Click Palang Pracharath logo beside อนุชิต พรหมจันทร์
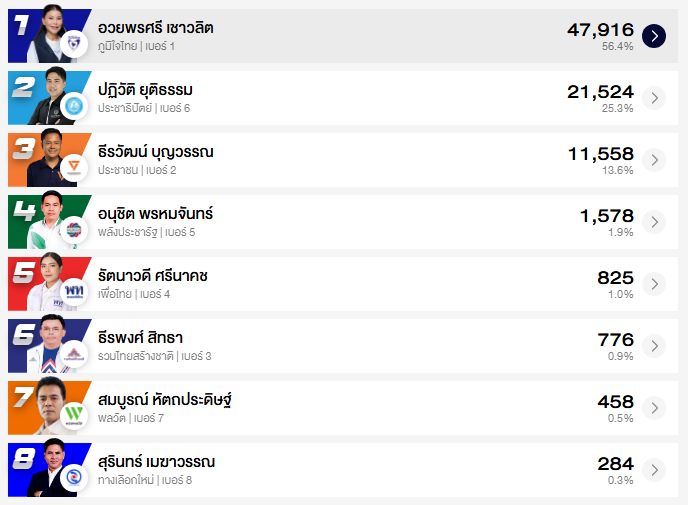Image resolution: width=688 pixels, height=505 pixels. click(x=73, y=230)
